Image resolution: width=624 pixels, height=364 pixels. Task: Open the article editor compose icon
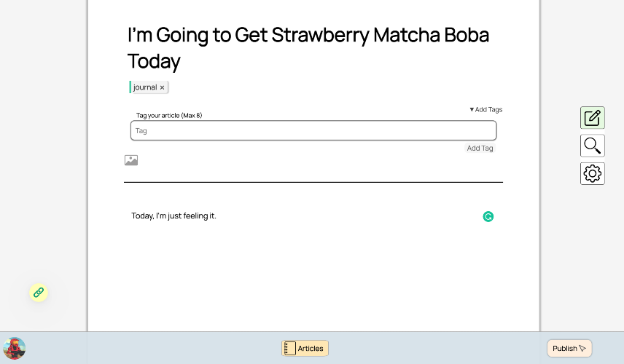pos(592,118)
